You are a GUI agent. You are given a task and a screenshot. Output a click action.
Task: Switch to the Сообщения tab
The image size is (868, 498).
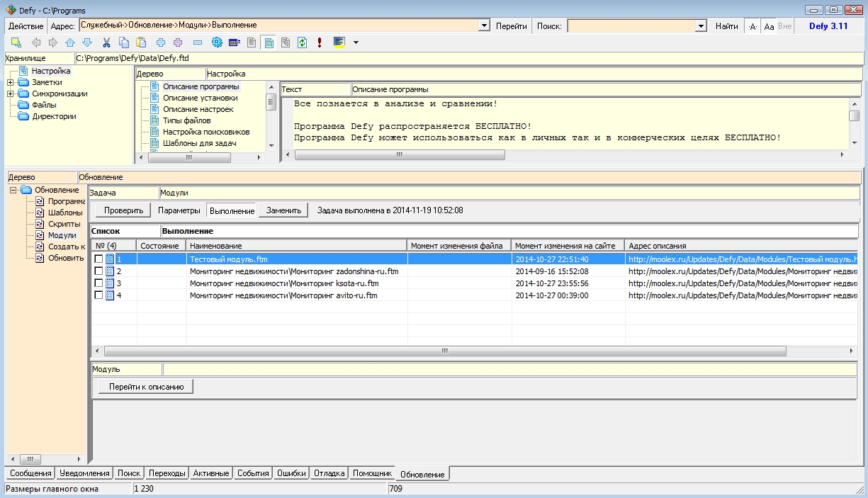tap(30, 473)
